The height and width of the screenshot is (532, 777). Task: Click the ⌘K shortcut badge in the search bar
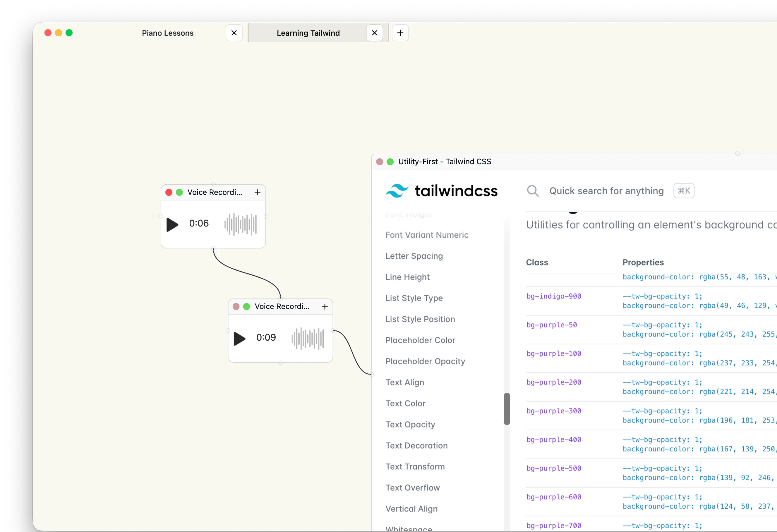click(684, 191)
